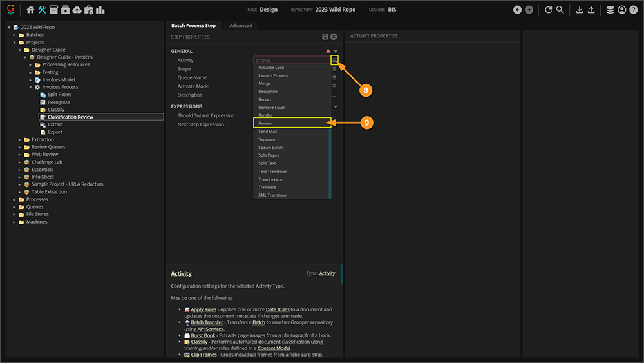The height and width of the screenshot is (363, 644).
Task: Cancel changes with the X circle icon
Action: (x=334, y=37)
